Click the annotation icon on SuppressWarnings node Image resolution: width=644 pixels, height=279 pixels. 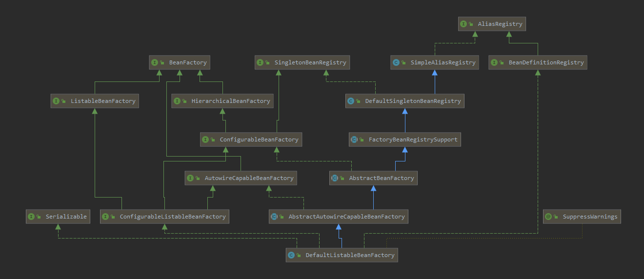pyautogui.click(x=548, y=217)
